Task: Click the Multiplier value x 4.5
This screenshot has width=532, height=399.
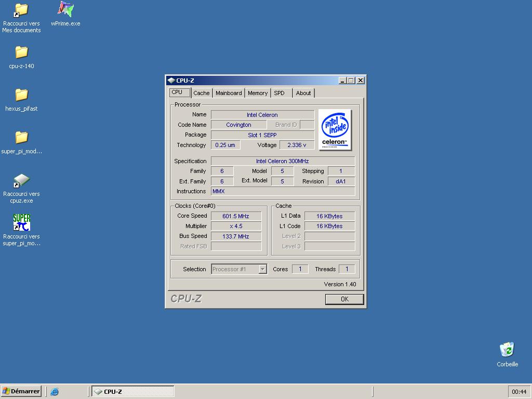Action: point(236,226)
